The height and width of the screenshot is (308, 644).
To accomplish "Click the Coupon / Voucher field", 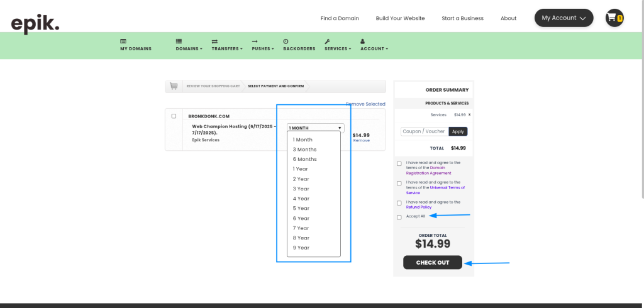I will coord(425,131).
